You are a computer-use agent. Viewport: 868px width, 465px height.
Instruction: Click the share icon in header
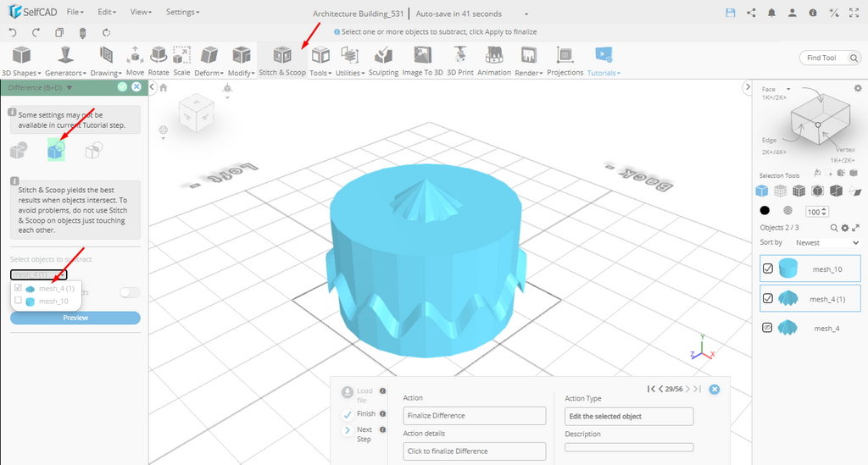tap(750, 14)
